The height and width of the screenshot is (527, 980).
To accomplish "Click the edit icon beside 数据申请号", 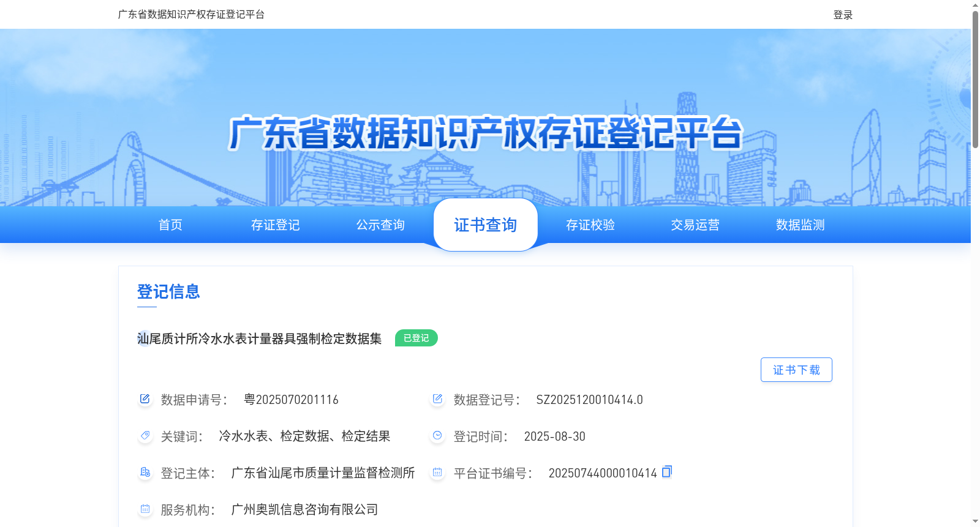I will pos(145,399).
